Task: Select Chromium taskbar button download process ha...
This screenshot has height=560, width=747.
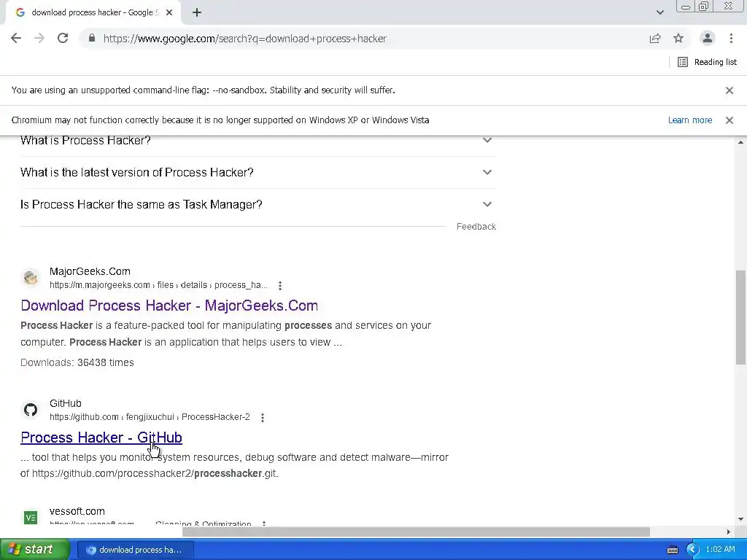Action: point(135,550)
